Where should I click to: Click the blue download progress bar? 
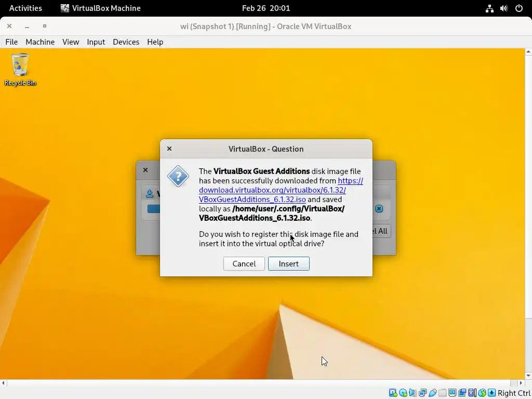(x=154, y=208)
